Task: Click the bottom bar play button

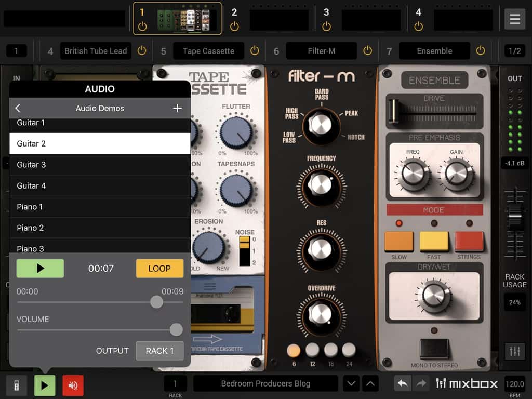Action: coord(45,385)
